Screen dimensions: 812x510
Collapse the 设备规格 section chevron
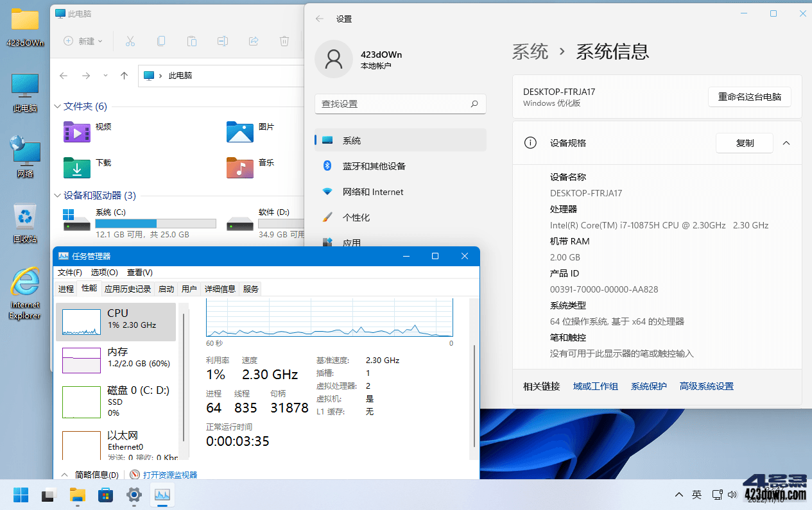786,143
